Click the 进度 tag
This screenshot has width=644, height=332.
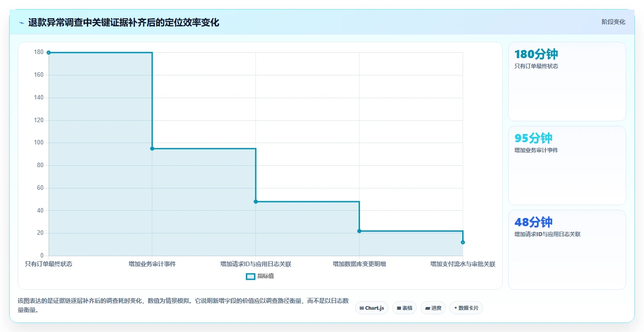433,308
